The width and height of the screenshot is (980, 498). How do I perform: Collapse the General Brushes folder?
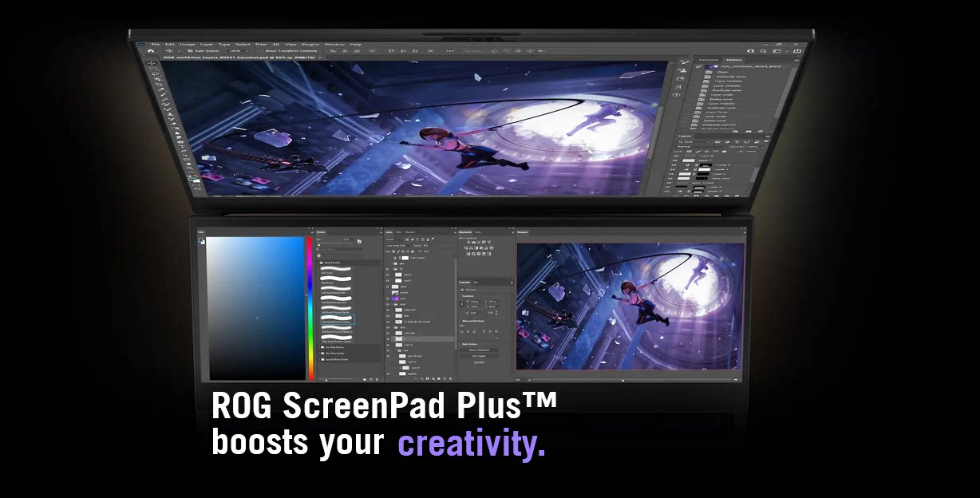pos(318,263)
